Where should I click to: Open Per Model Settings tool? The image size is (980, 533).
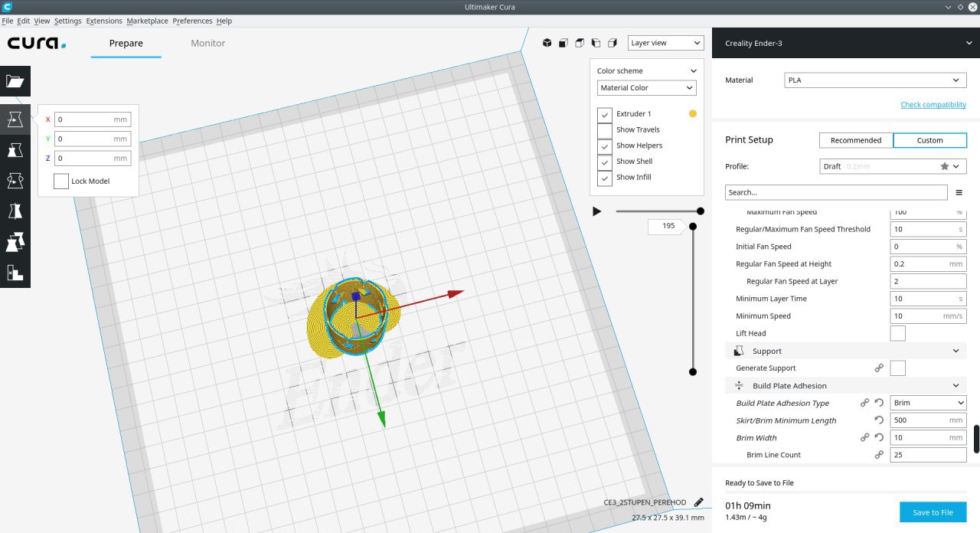15,242
